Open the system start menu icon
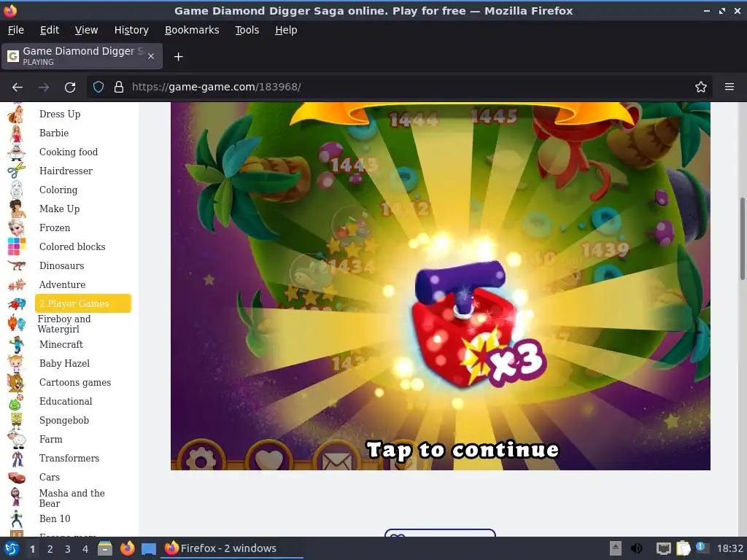 (x=12, y=548)
